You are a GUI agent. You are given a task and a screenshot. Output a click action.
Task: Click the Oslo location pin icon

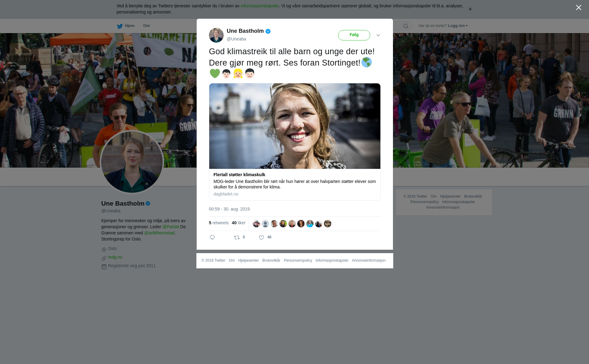click(x=104, y=250)
